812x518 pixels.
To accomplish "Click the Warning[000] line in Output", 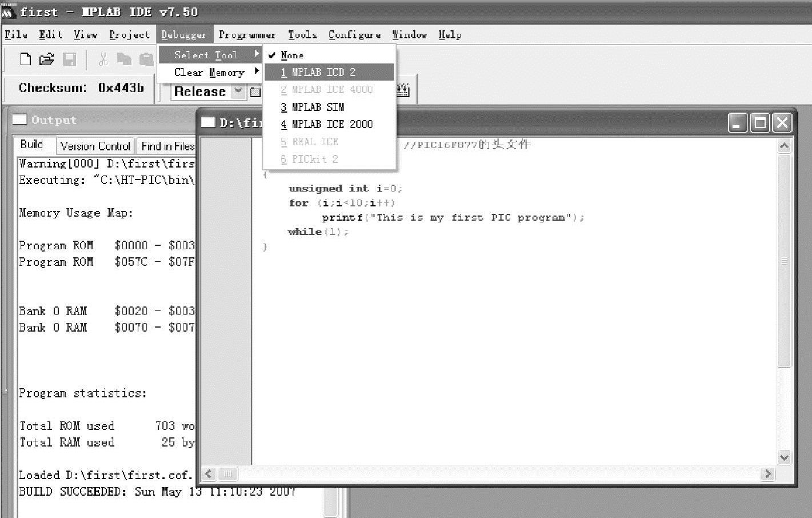I will click(x=107, y=164).
